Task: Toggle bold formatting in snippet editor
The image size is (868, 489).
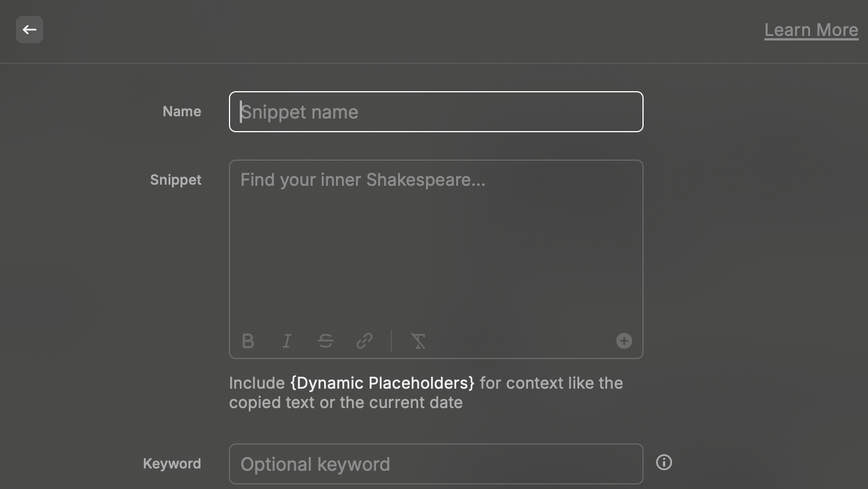Action: 248,341
